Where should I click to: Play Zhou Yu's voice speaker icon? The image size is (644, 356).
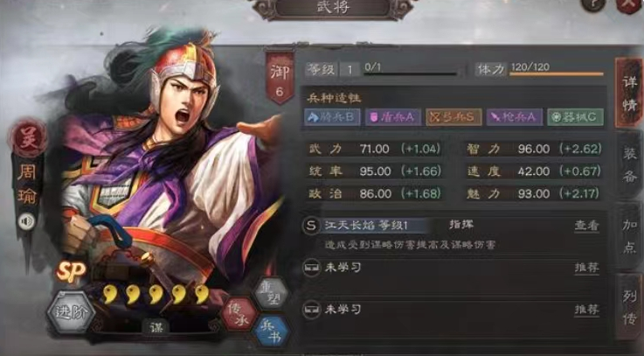[27, 222]
